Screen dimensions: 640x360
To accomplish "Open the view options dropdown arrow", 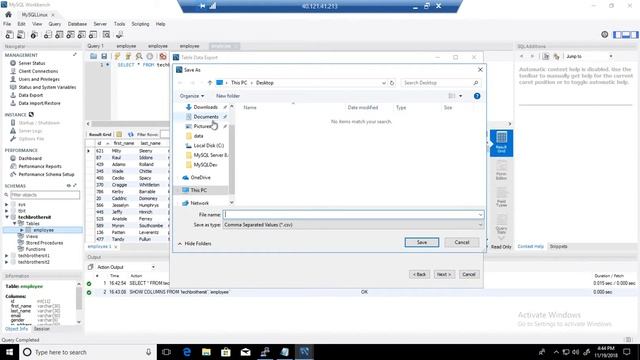I will [x=461, y=96].
